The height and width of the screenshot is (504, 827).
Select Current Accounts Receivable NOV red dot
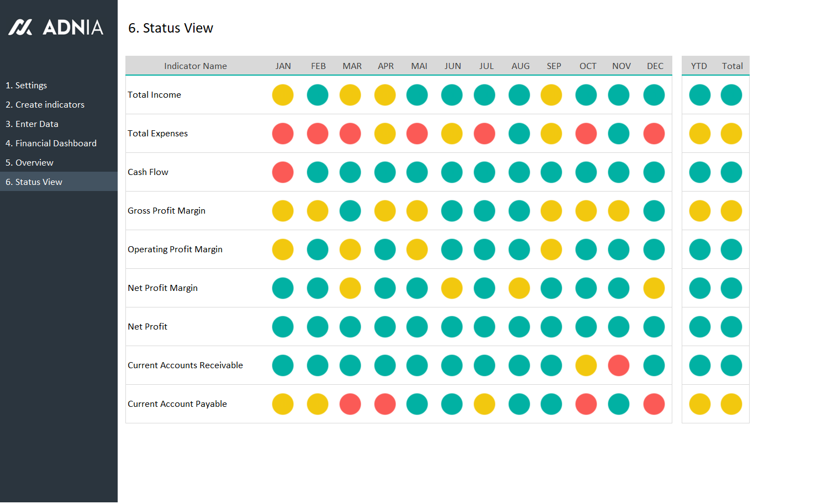pyautogui.click(x=619, y=365)
